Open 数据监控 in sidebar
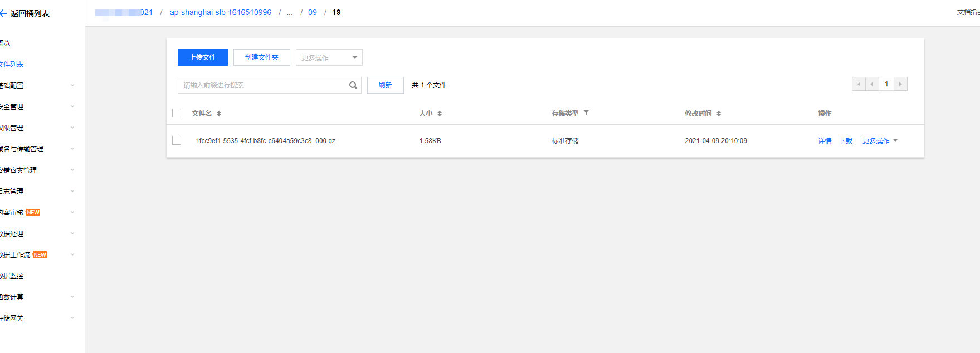Image resolution: width=980 pixels, height=353 pixels. pos(12,276)
